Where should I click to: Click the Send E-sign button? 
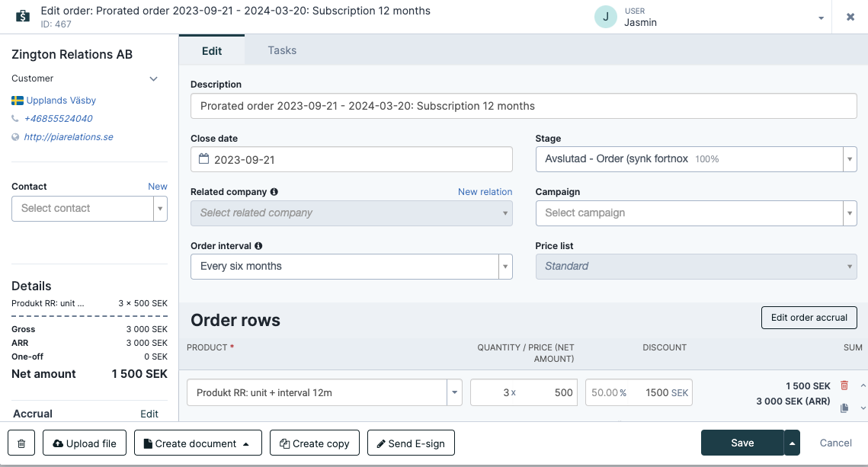(411, 443)
